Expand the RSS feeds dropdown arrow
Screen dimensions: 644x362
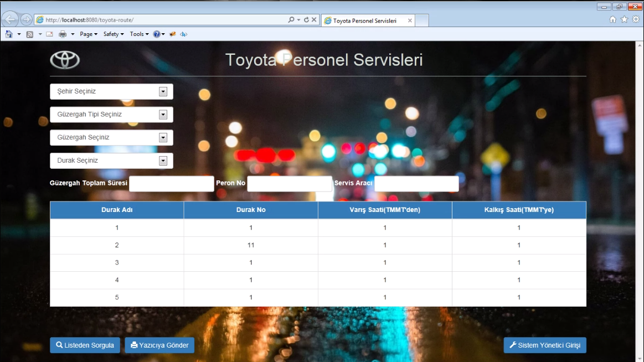[x=40, y=34]
